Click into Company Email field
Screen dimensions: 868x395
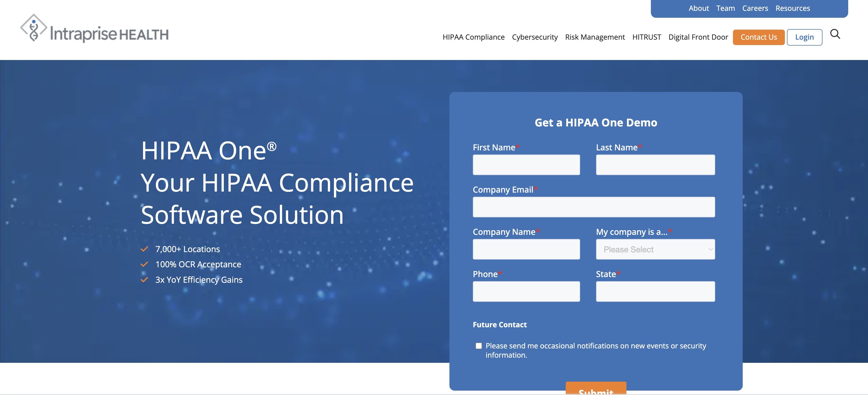point(594,207)
